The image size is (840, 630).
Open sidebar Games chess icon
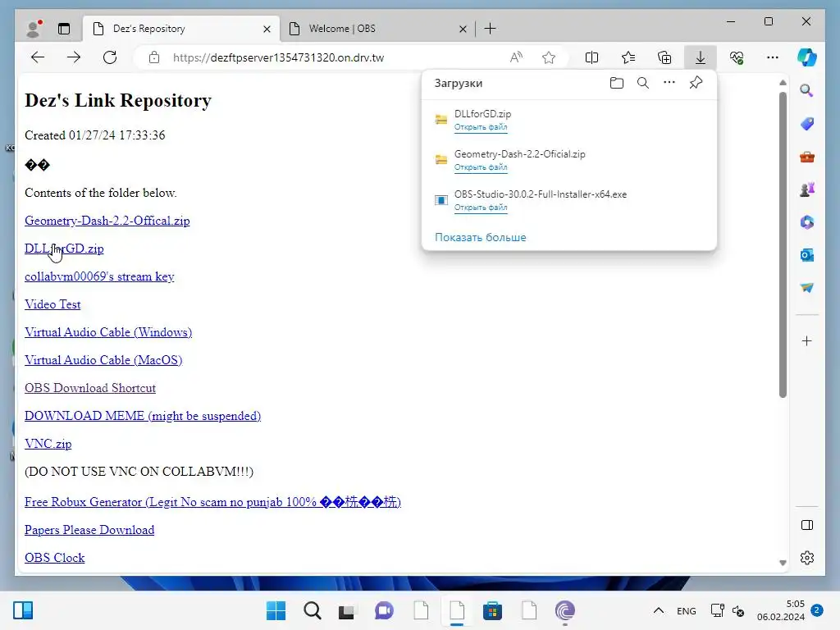coord(807,189)
